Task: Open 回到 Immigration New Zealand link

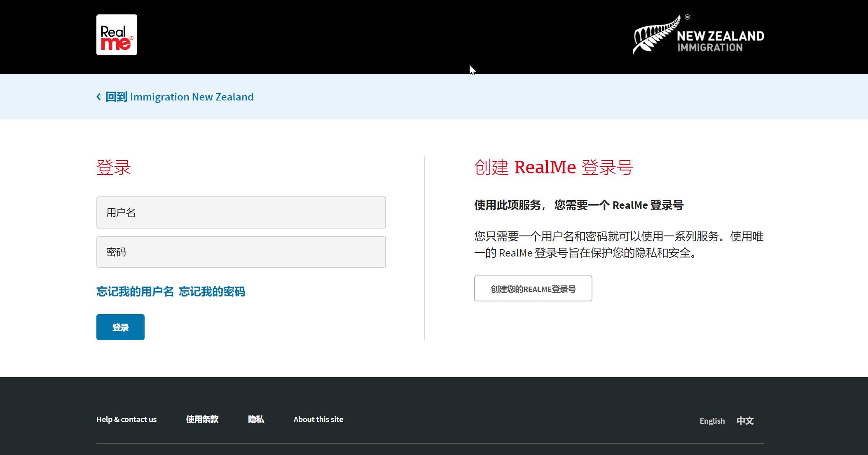Action: pos(179,97)
